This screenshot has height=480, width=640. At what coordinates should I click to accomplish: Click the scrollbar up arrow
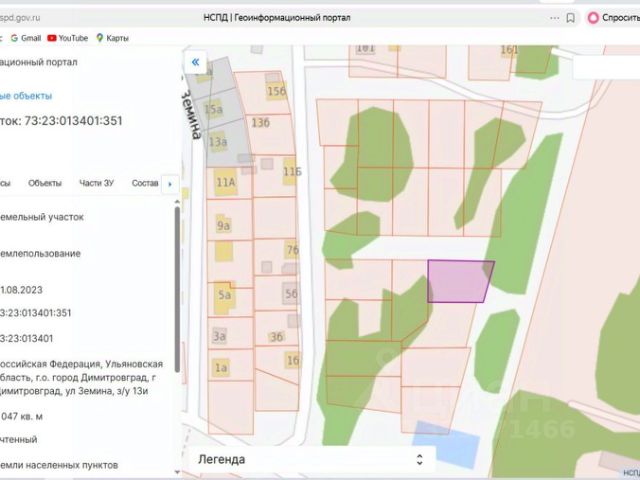177,202
